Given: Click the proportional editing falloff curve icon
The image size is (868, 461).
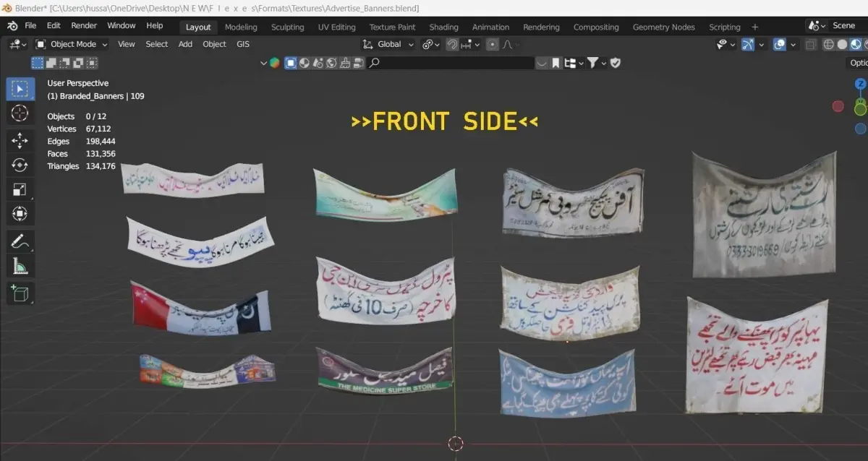Looking at the screenshot, I should click(509, 44).
